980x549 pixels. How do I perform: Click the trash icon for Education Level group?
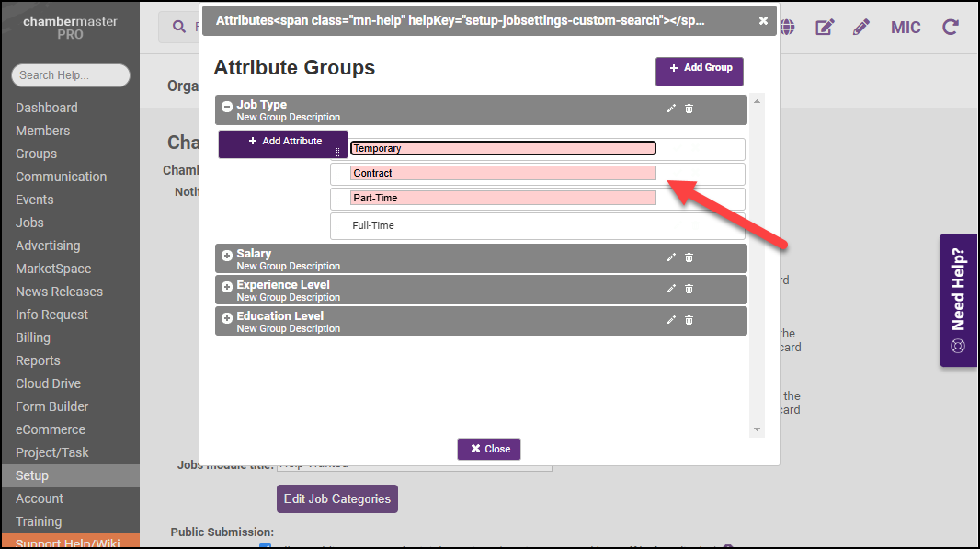pos(689,320)
